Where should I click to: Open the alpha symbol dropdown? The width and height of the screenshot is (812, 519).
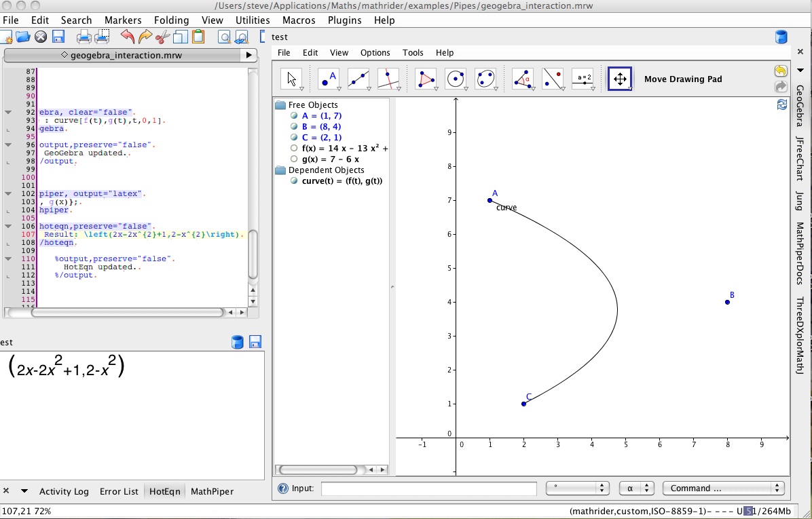click(636, 488)
